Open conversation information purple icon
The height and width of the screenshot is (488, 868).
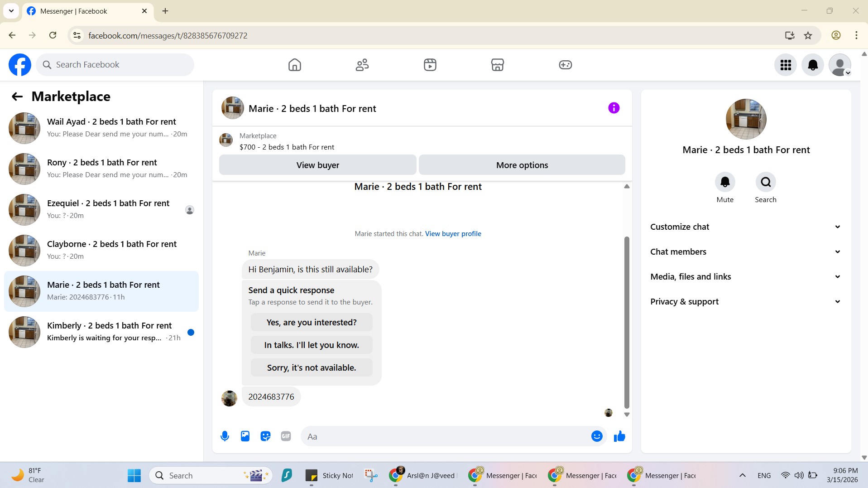click(x=614, y=108)
